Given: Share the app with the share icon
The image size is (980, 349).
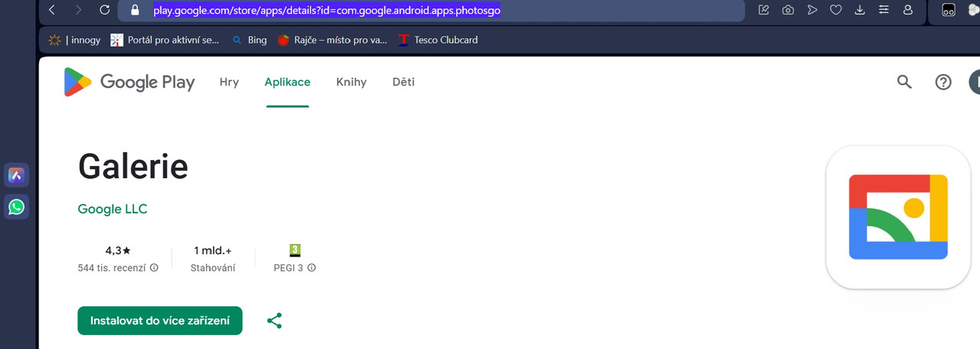Looking at the screenshot, I should pos(274,321).
